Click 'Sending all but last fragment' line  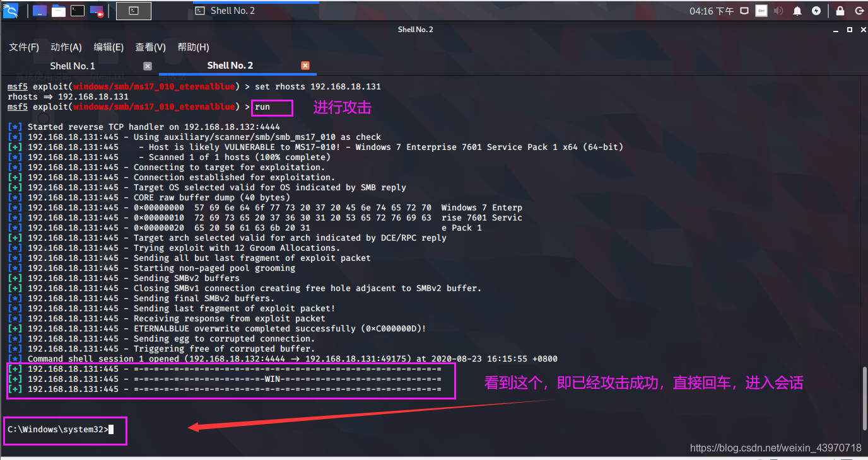pyautogui.click(x=252, y=258)
